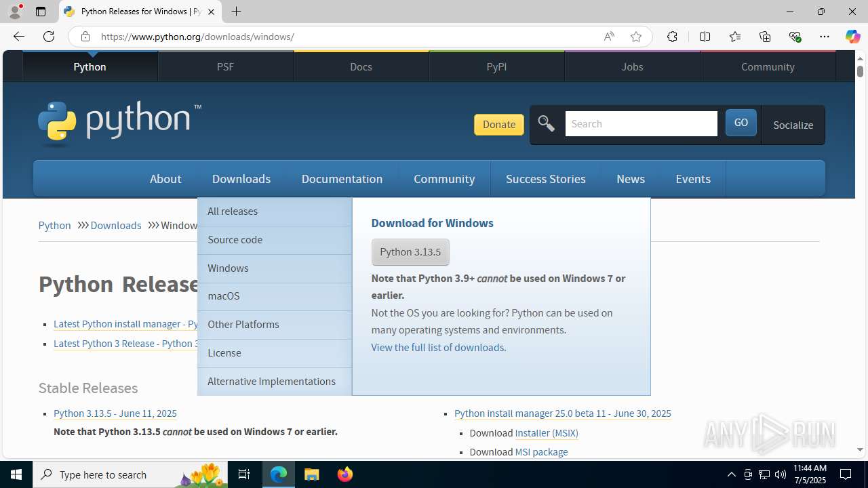This screenshot has width=868, height=488.
Task: Open the Success Stories menu
Action: [546, 179]
